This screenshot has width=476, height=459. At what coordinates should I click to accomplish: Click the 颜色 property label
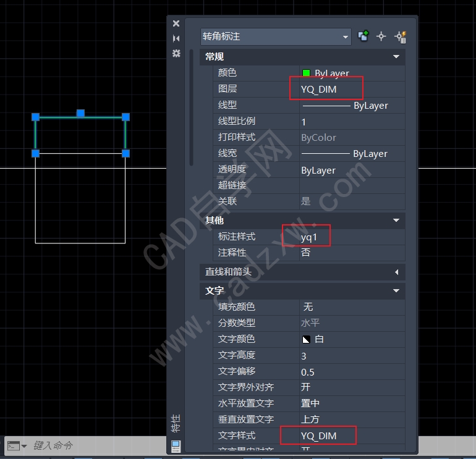tap(227, 73)
